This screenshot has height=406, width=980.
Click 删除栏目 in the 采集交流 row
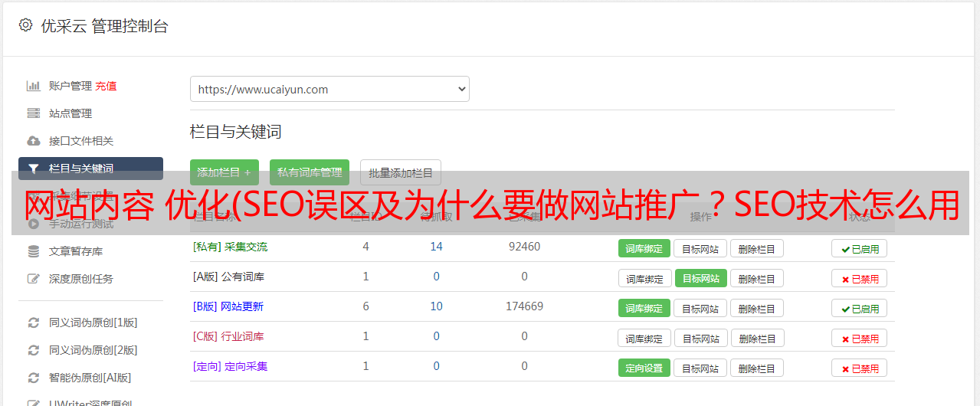point(757,248)
